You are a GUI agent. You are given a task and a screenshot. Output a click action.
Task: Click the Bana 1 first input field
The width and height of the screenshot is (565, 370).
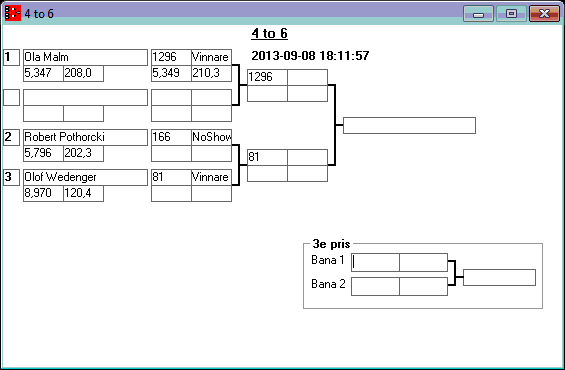tap(375, 262)
